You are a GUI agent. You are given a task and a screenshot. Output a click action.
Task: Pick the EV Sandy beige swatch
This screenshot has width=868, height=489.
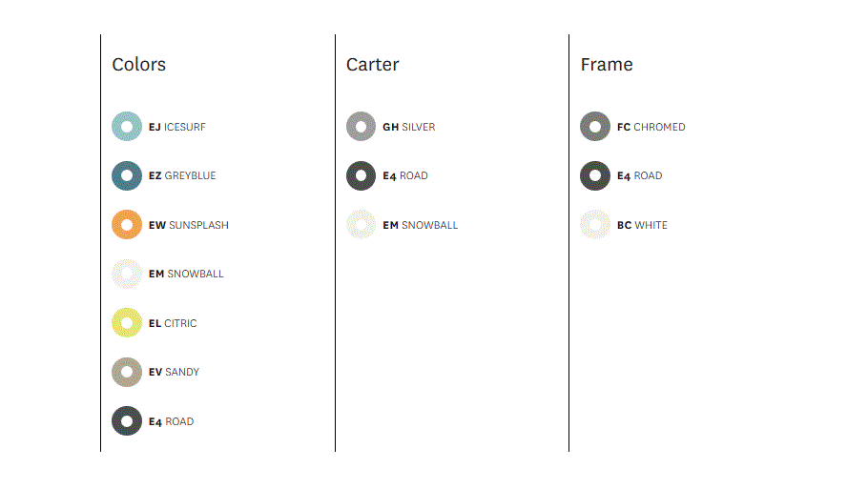click(x=127, y=372)
